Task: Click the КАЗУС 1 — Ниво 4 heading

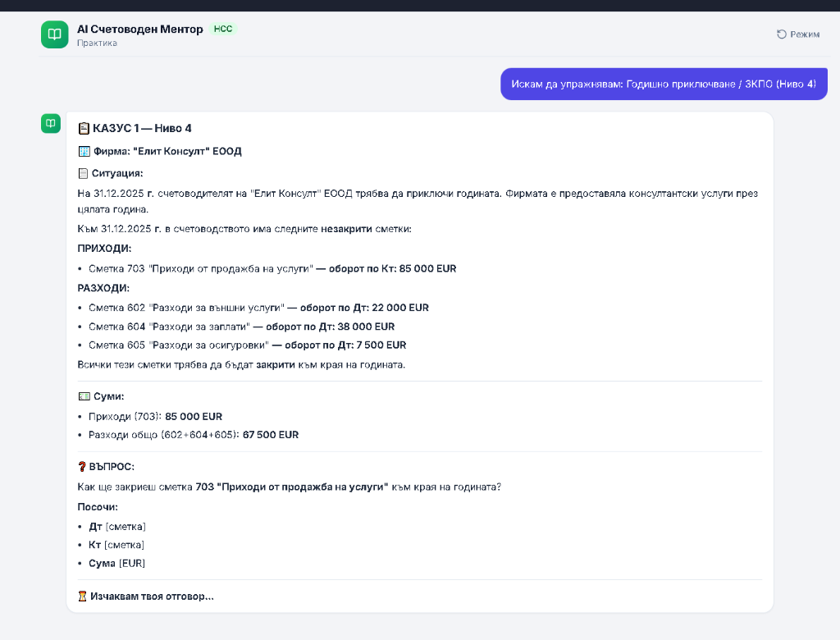Action: [x=142, y=128]
